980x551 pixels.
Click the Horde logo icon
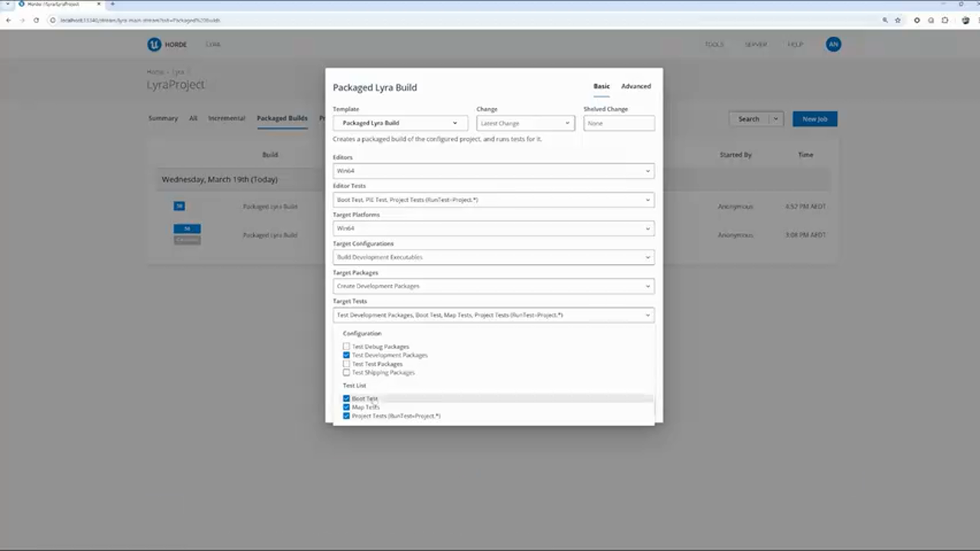[154, 44]
